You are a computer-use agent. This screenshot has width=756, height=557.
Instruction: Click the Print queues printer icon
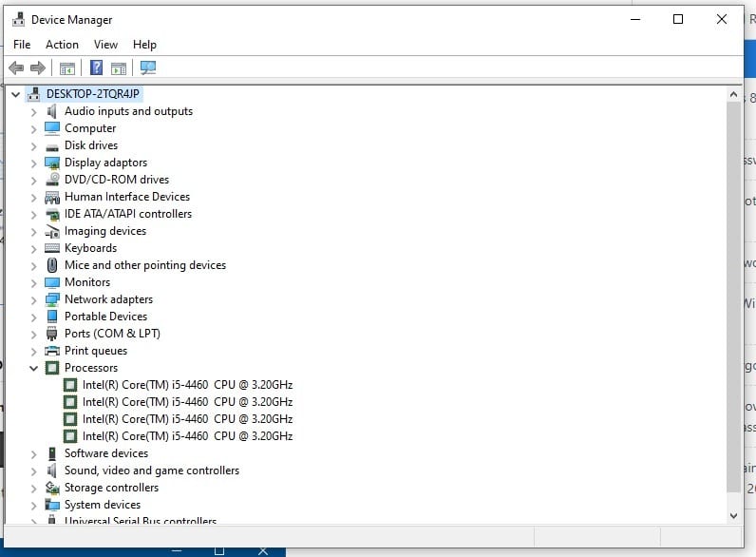click(52, 351)
